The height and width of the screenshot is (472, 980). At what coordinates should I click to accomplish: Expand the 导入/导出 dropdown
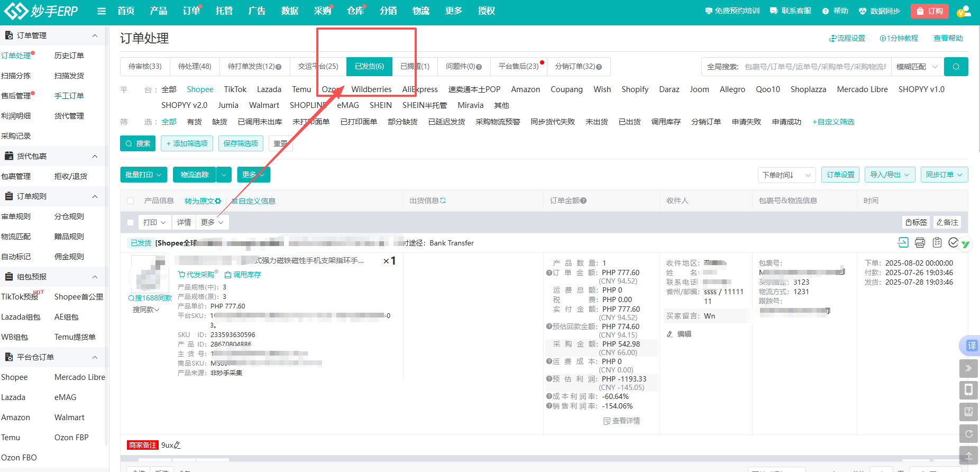[x=890, y=175]
